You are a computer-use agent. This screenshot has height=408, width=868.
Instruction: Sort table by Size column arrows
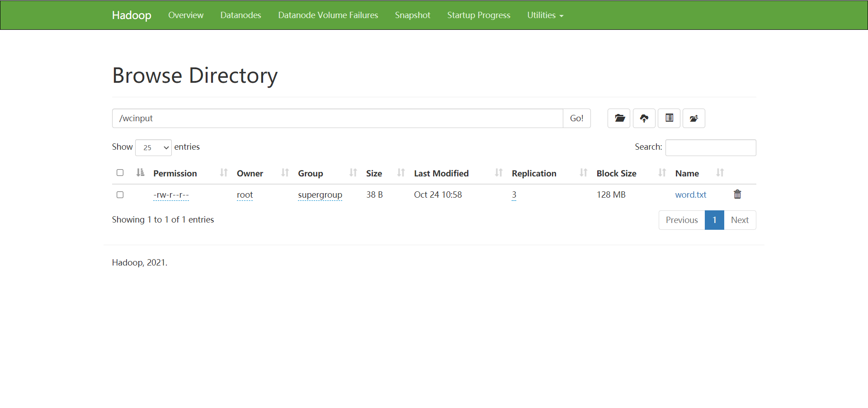[x=401, y=172]
